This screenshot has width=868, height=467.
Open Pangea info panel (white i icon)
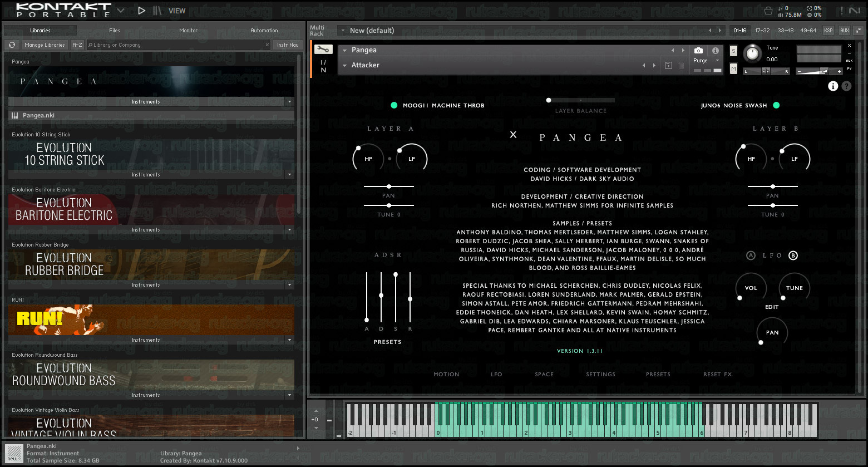coord(833,86)
